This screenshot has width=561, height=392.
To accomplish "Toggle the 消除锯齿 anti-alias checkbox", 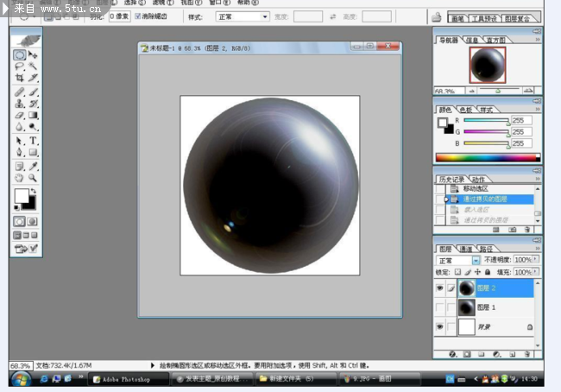I will [136, 16].
